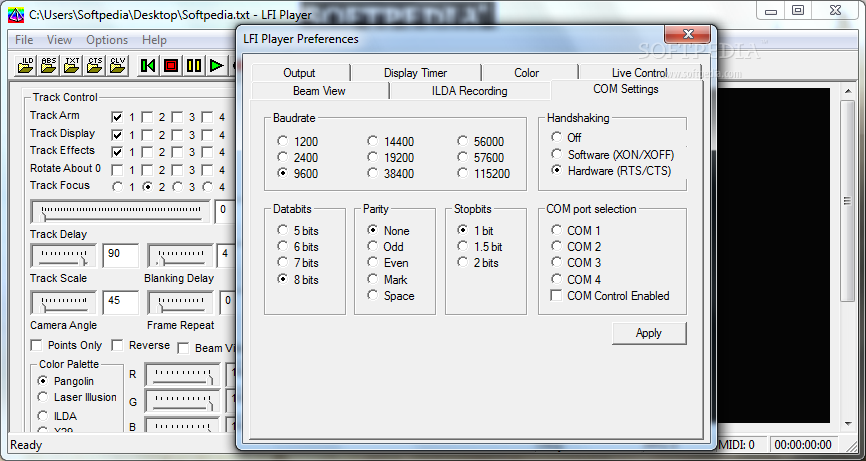
Task: Open the View menu
Action: [59, 40]
